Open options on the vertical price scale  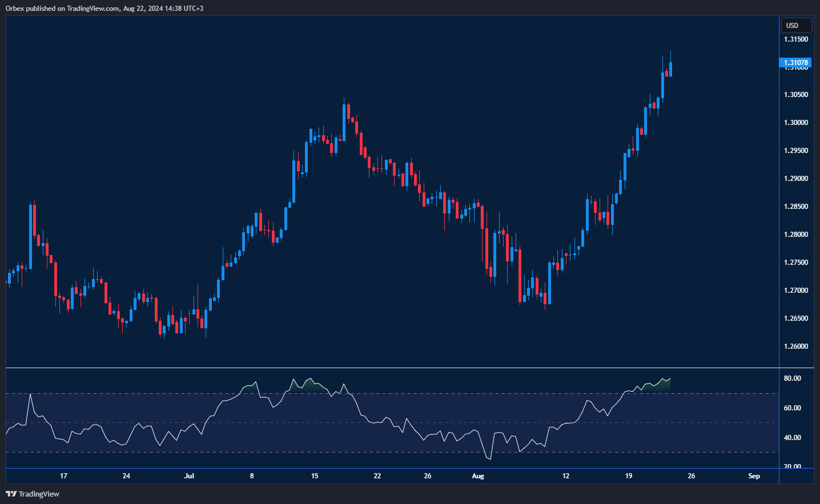pyautogui.click(x=797, y=228)
